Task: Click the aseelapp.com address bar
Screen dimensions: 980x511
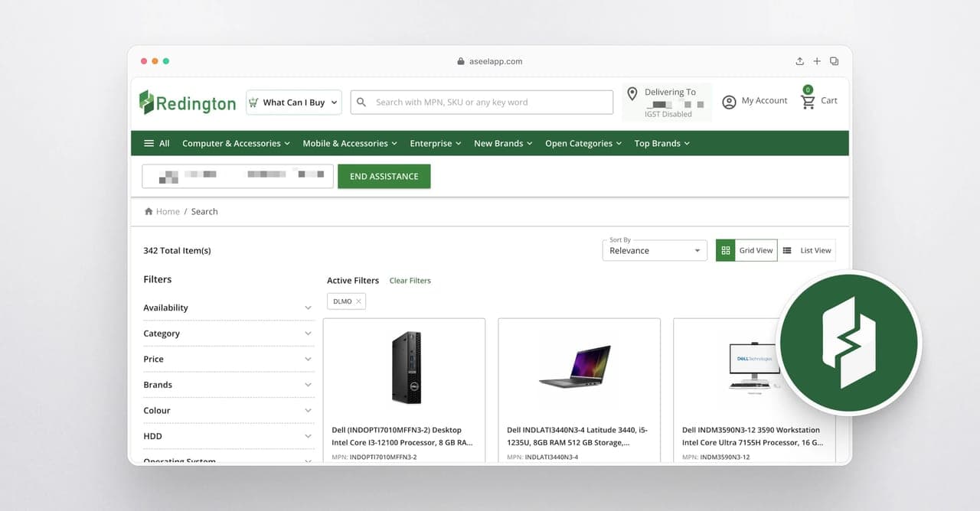Action: [490, 61]
